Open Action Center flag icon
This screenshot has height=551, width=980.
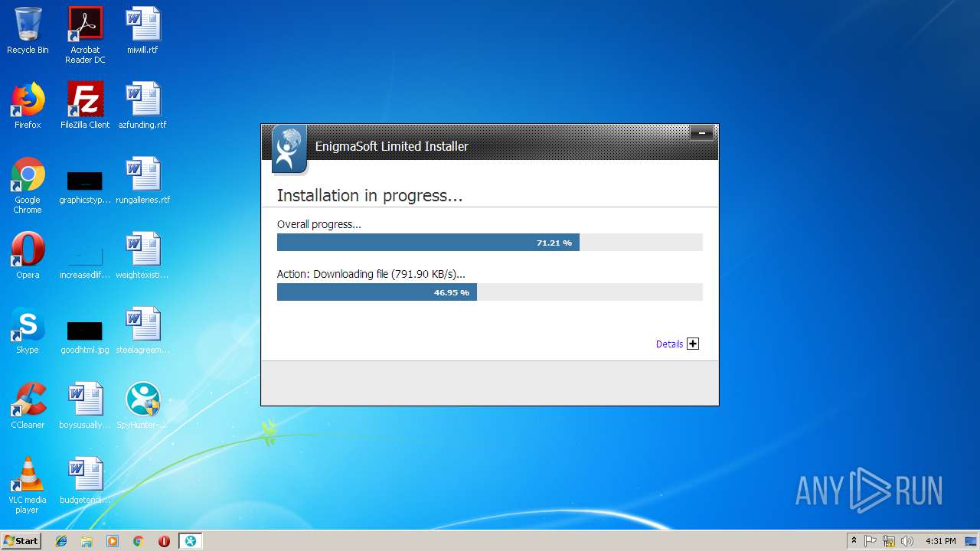click(x=871, y=541)
